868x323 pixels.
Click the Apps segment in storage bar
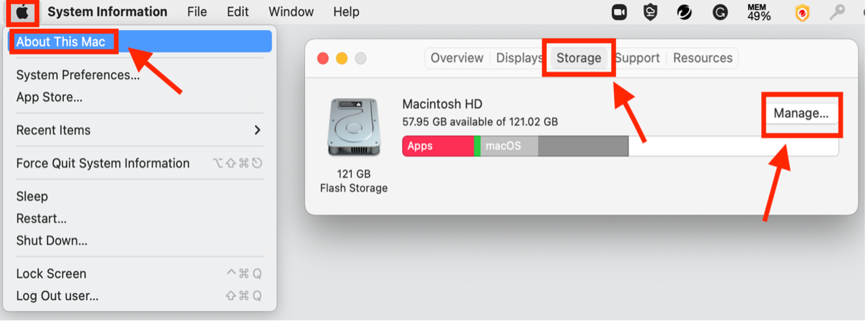(437, 146)
